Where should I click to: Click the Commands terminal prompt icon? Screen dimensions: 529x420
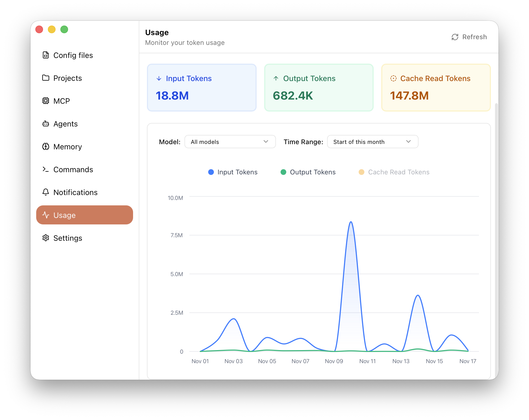click(46, 169)
